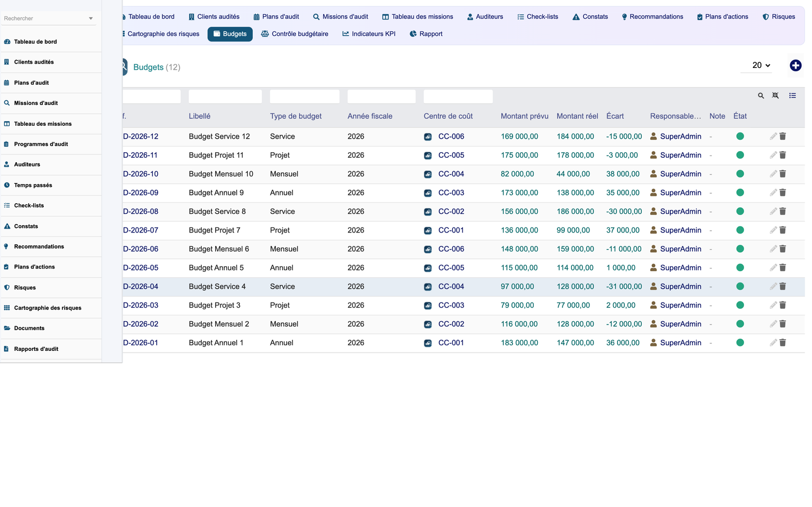
Task: Switch to Contrôle budgétaire tab
Action: tap(294, 34)
